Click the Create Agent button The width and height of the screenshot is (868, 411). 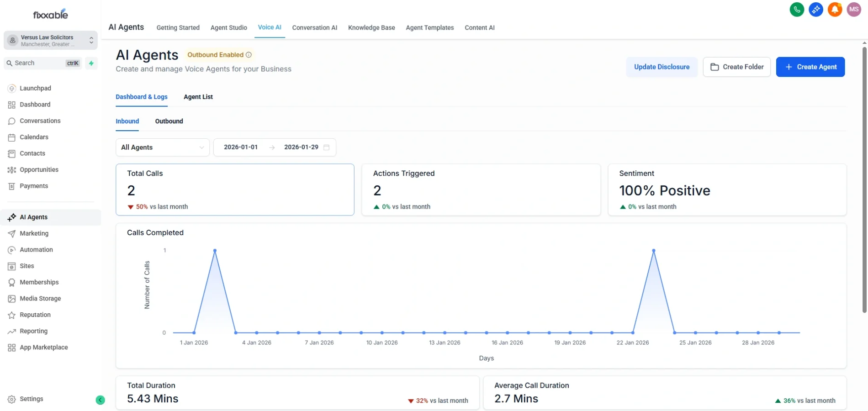click(x=810, y=67)
